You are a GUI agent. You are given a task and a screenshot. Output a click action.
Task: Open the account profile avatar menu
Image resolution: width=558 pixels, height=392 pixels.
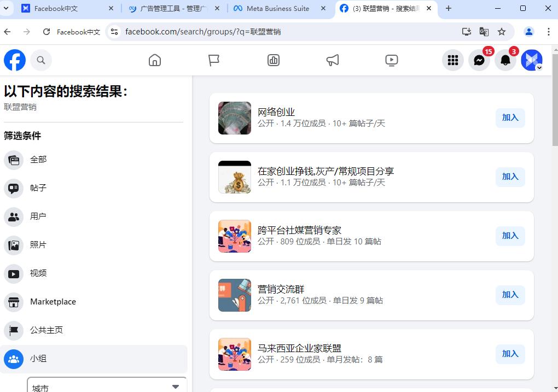point(532,60)
